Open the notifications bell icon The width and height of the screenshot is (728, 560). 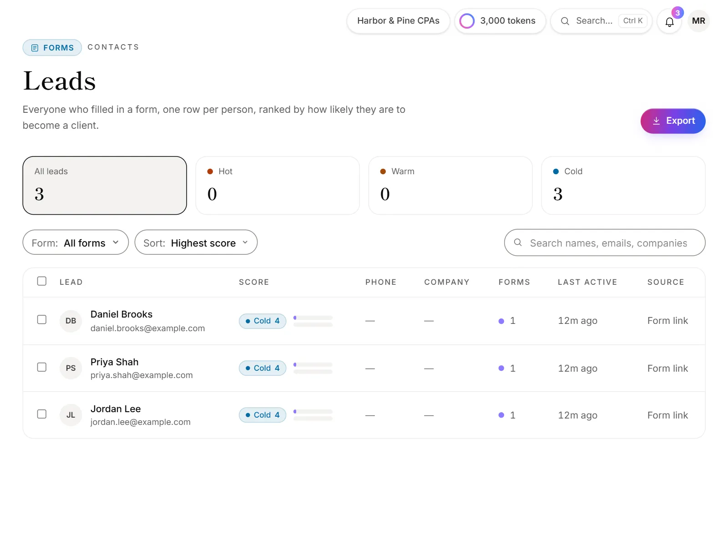coord(669,21)
